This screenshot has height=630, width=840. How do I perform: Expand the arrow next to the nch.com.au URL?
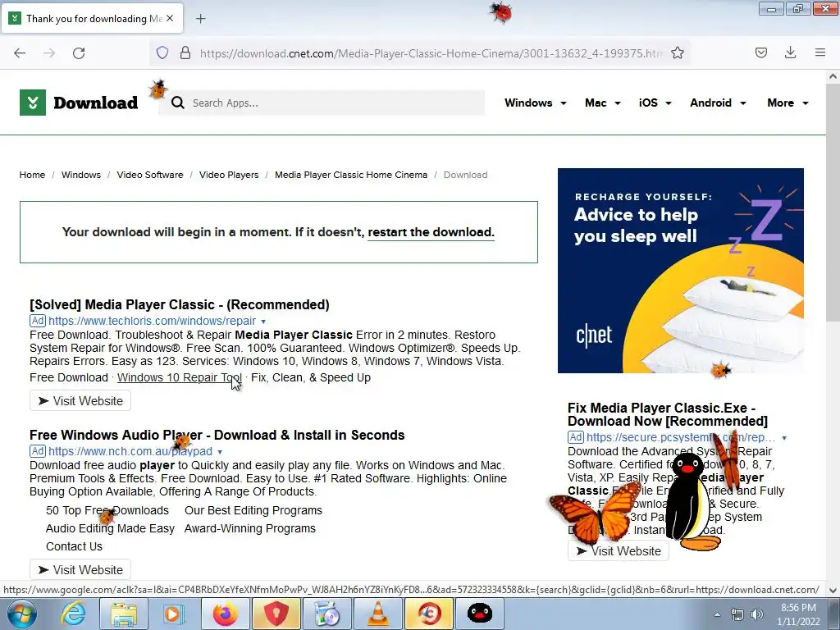point(220,452)
